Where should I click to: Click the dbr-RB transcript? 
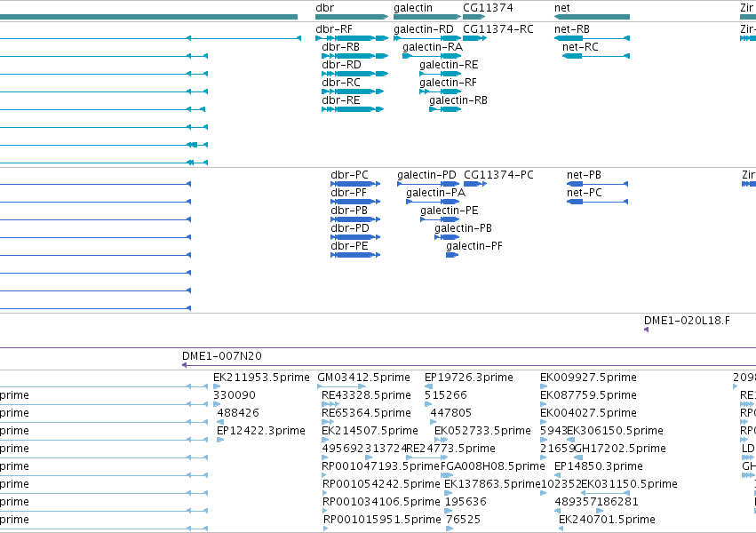pyautogui.click(x=354, y=56)
